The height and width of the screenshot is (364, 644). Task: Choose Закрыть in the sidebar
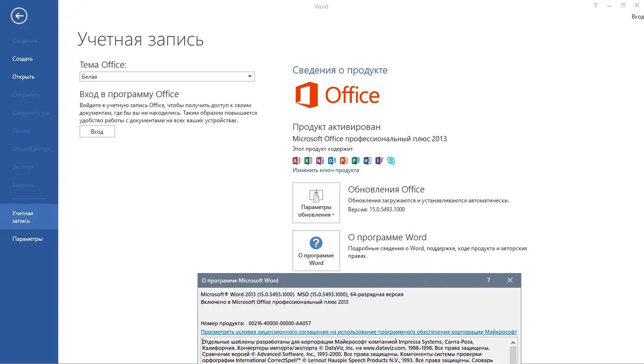coord(23,185)
